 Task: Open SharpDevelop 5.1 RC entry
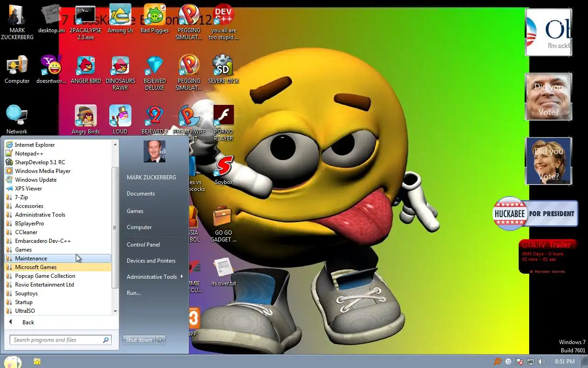(58, 162)
